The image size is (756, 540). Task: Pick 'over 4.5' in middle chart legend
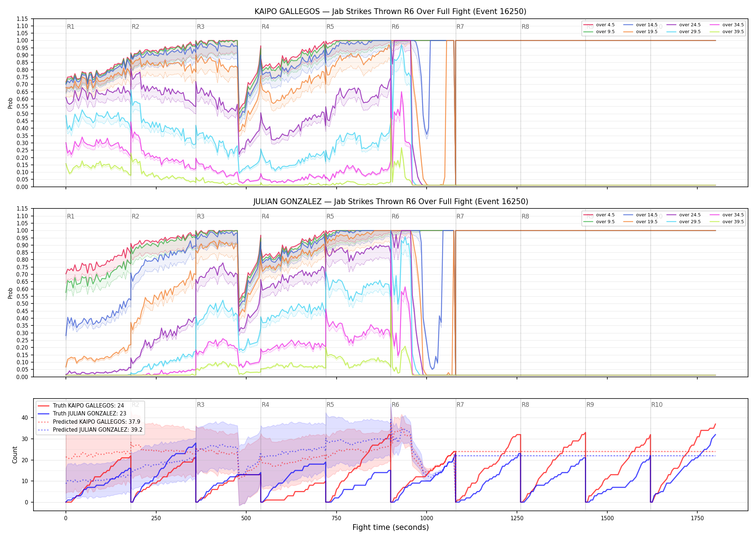[x=599, y=215]
